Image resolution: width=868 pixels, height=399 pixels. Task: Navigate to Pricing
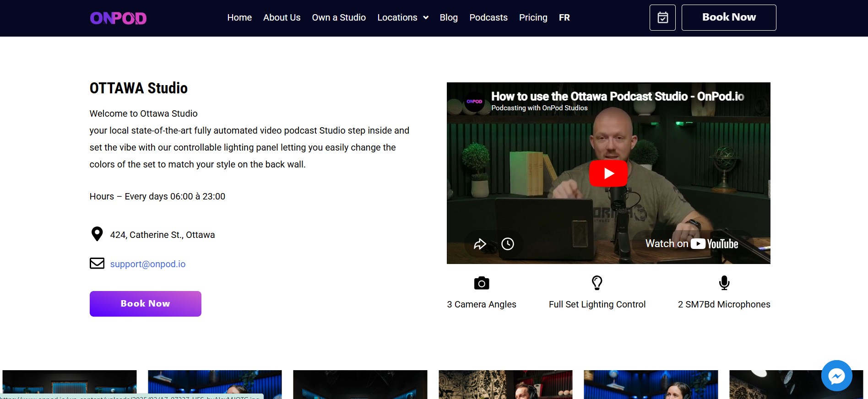[533, 18]
